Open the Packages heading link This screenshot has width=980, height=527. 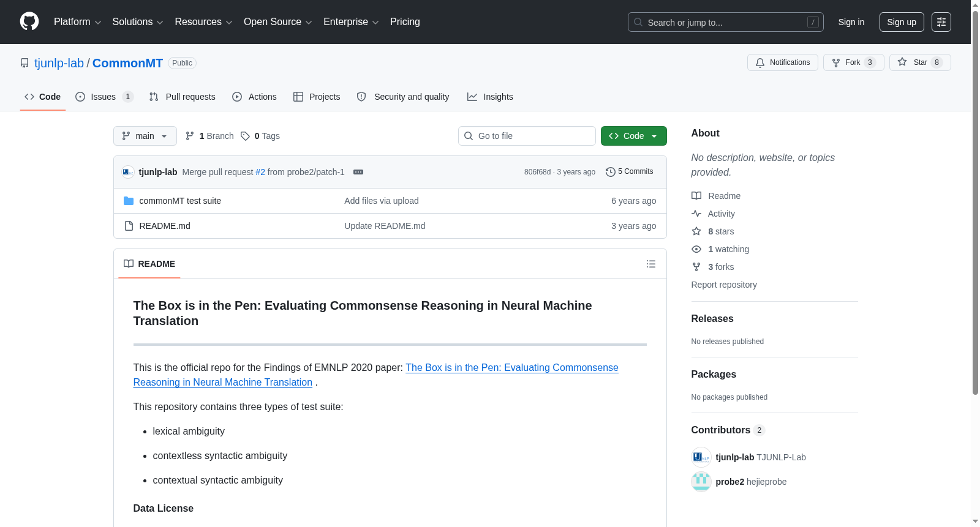coord(714,374)
